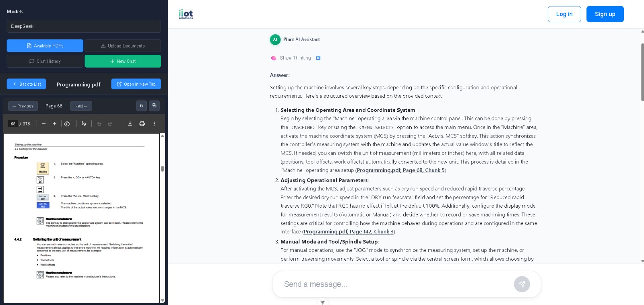Open the DeepSeek model selector

pyautogui.click(x=84, y=26)
